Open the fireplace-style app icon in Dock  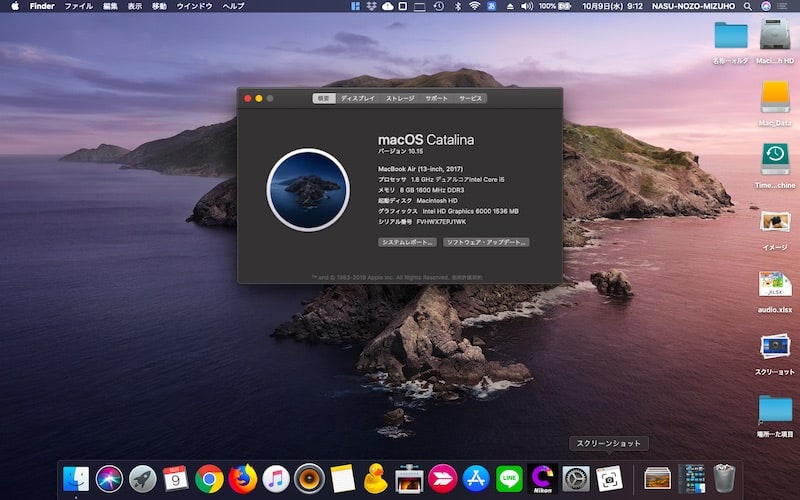tap(409, 479)
